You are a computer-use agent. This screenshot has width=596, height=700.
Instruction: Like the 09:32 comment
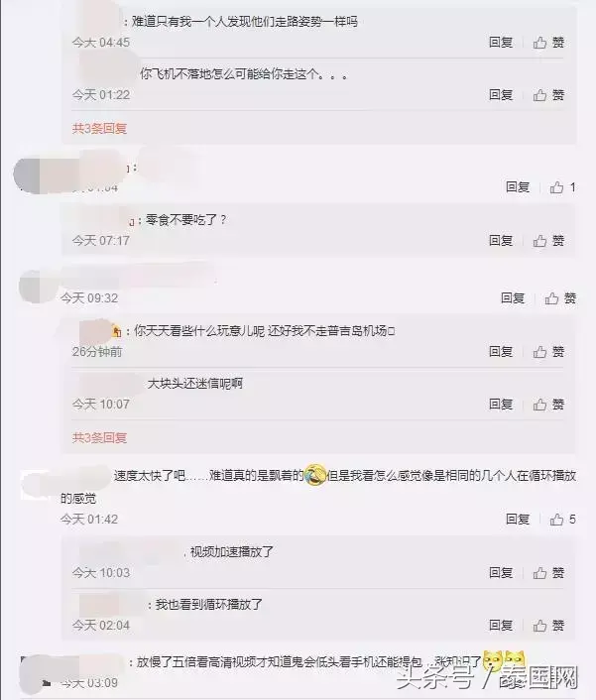point(560,298)
